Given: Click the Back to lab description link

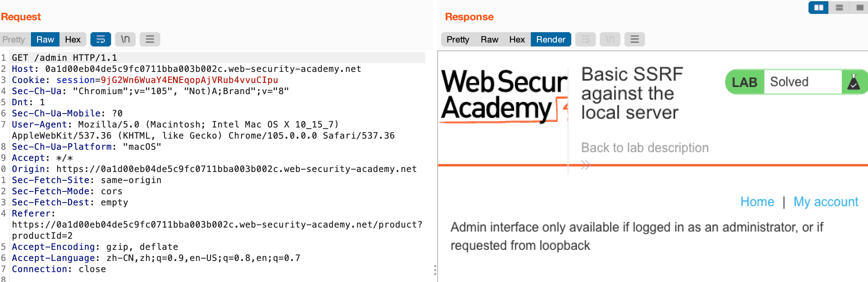Looking at the screenshot, I should click(x=645, y=148).
